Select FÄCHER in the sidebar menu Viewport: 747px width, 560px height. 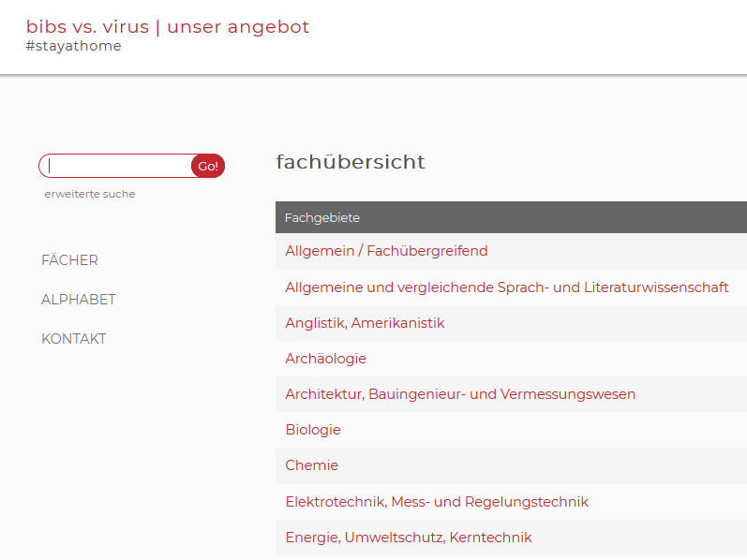point(69,260)
